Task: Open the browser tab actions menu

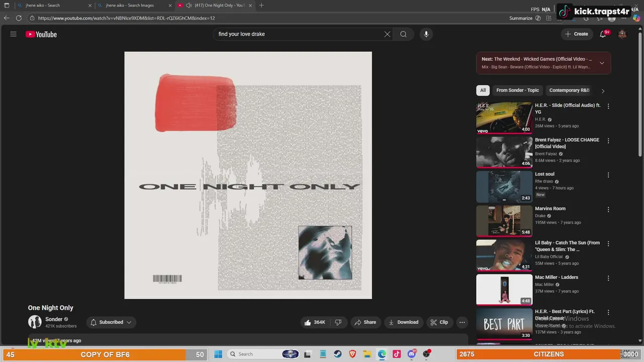Action: 7,5
